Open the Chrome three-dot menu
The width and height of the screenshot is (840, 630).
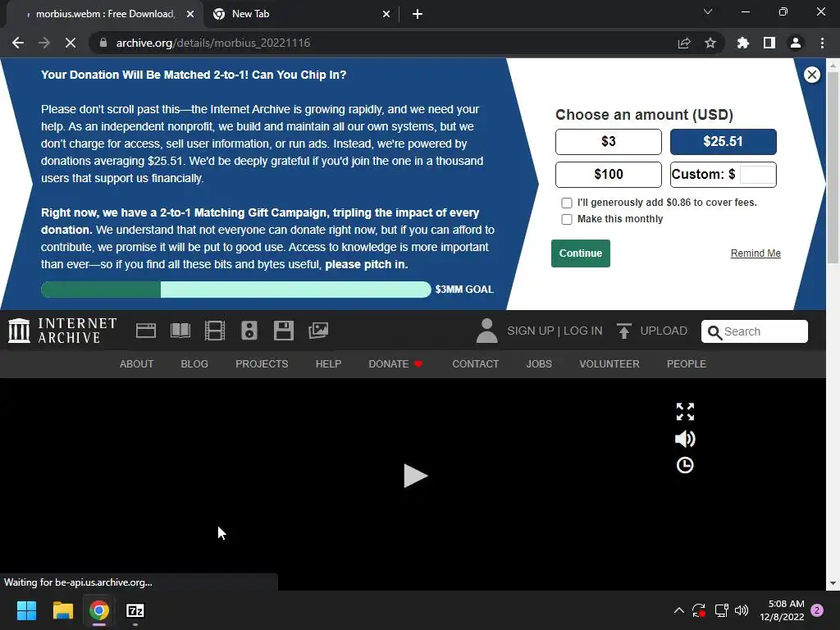[822, 43]
